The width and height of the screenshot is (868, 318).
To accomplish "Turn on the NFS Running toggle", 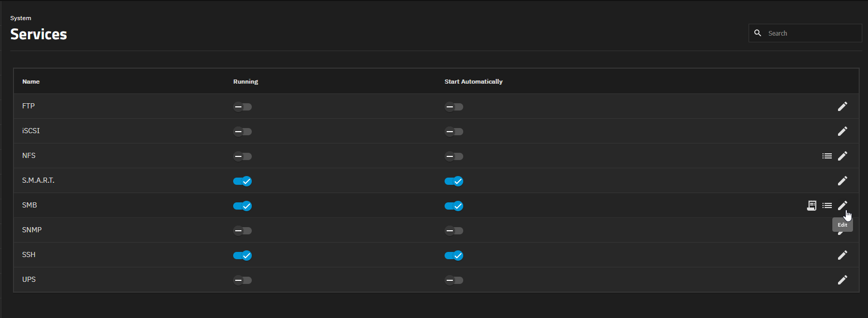I will (242, 156).
